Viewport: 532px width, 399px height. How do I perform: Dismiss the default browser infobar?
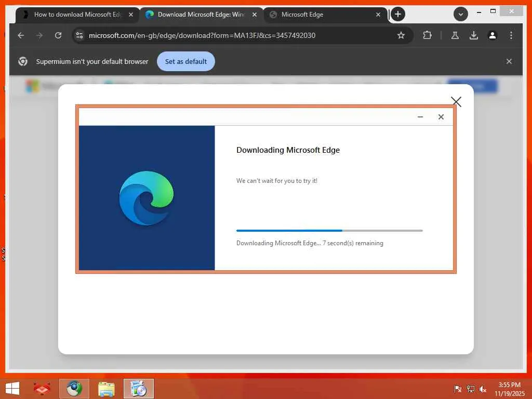(509, 61)
